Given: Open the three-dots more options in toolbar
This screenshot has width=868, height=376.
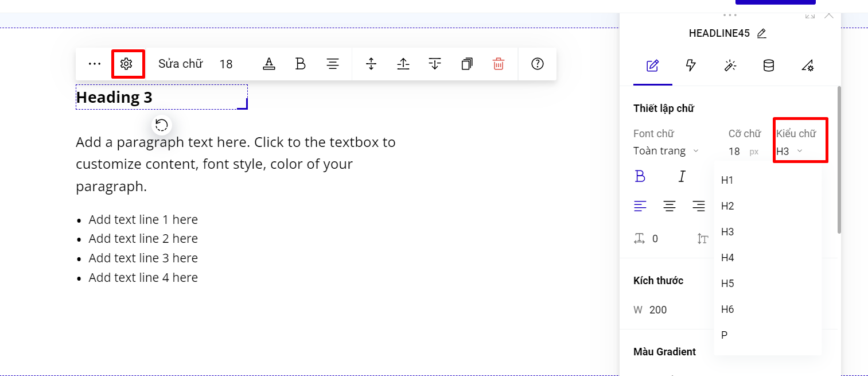Looking at the screenshot, I should (x=95, y=64).
